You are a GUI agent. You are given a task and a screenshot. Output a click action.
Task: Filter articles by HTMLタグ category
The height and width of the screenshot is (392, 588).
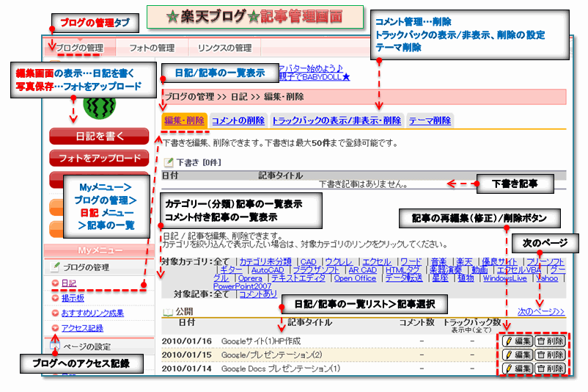[403, 270]
